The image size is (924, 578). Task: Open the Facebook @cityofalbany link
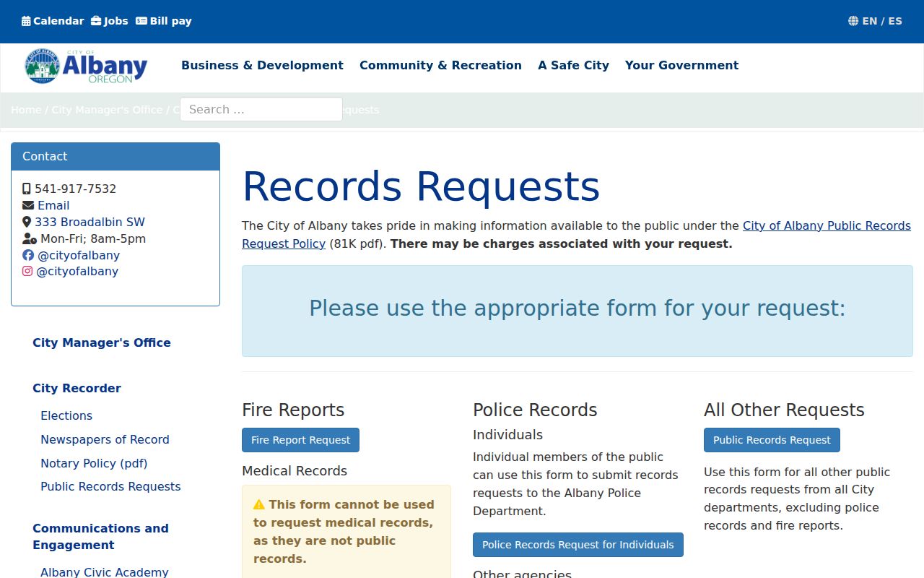[x=79, y=255]
